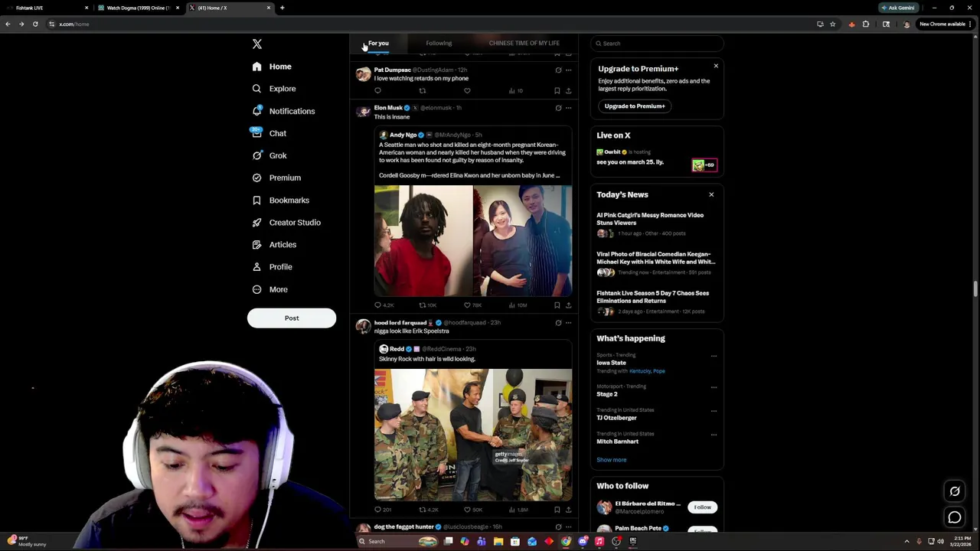The width and height of the screenshot is (980, 551).
Task: Open options for TJ Otzelberger trend
Action: [714, 411]
